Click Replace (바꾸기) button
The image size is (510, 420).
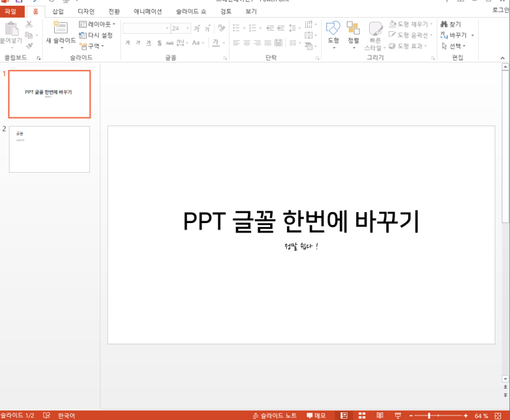click(454, 35)
